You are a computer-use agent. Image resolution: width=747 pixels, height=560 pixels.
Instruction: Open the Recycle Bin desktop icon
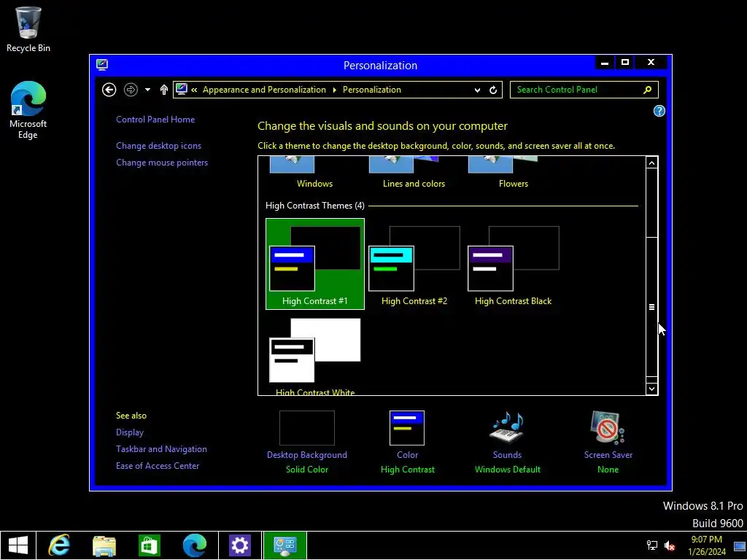[x=28, y=29]
